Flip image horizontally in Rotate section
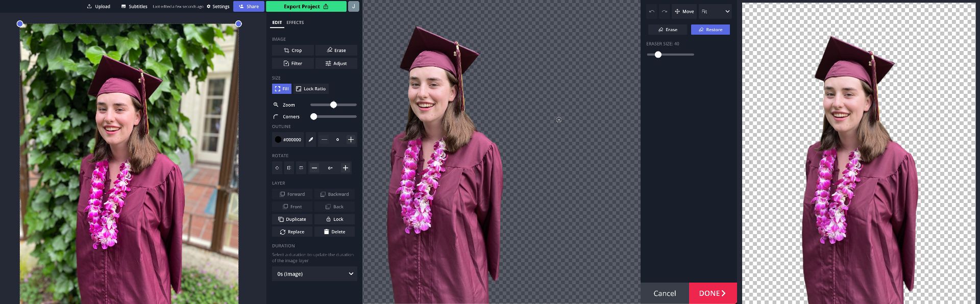980x304 pixels. pyautogui.click(x=289, y=168)
